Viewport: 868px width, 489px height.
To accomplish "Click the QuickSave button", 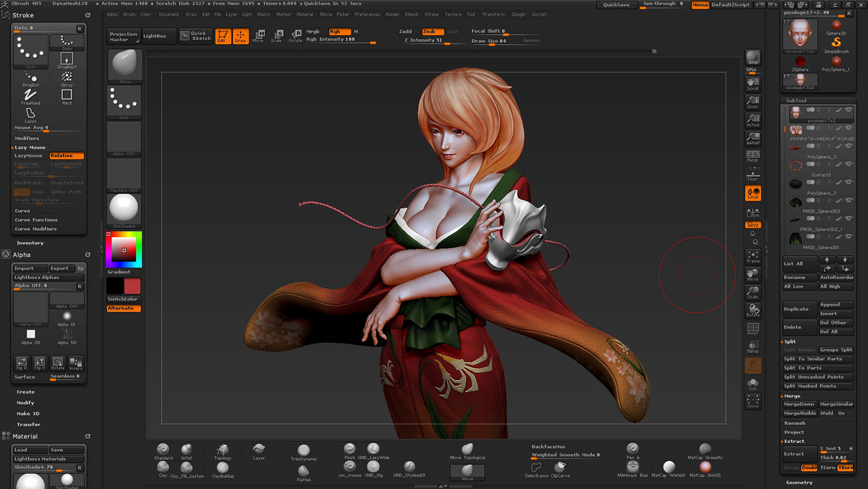I will tap(616, 4).
